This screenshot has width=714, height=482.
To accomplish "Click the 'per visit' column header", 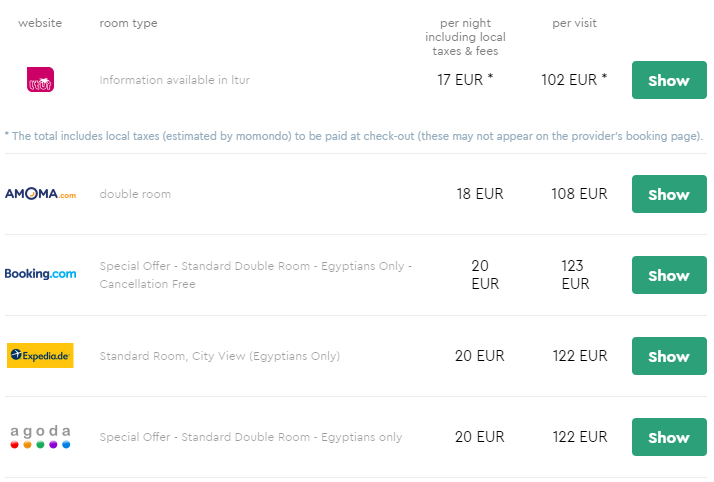I will click(x=574, y=23).
